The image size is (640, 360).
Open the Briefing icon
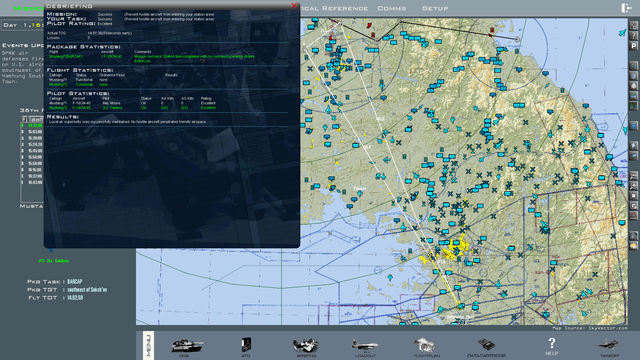[x=306, y=345]
